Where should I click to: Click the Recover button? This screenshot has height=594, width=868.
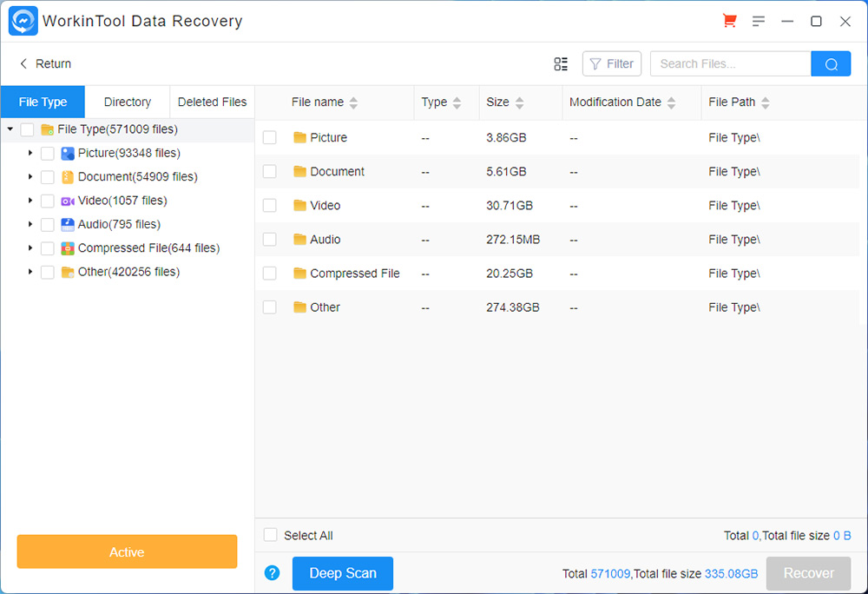[x=808, y=573]
